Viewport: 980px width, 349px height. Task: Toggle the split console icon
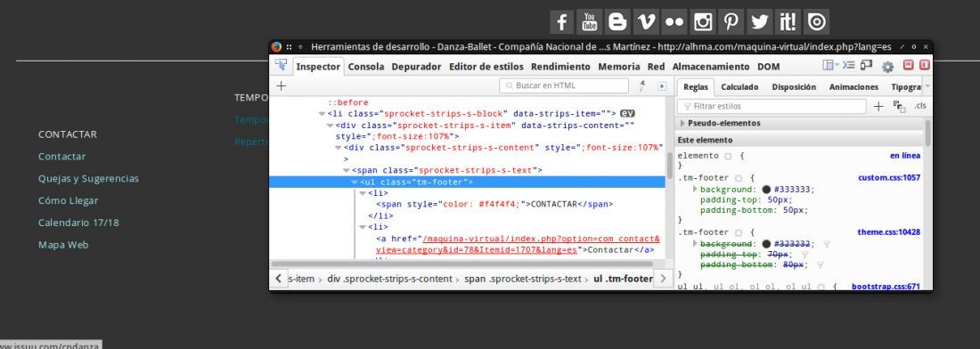[x=848, y=66]
